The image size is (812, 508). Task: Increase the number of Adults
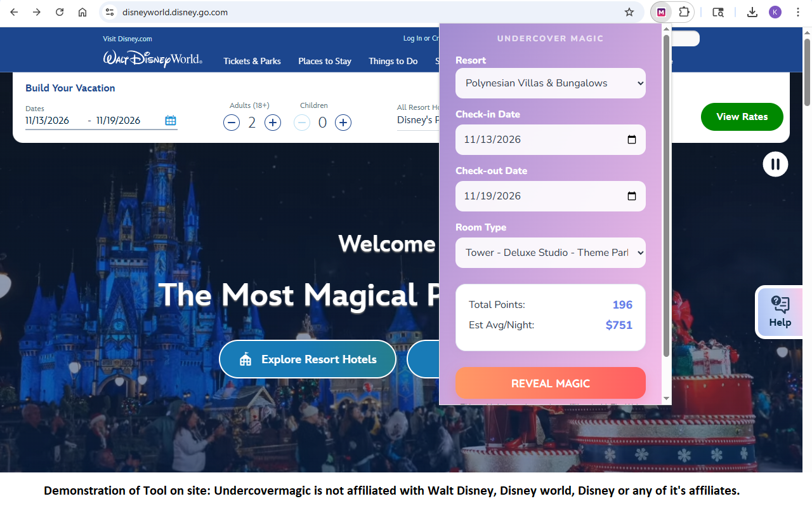tap(272, 122)
